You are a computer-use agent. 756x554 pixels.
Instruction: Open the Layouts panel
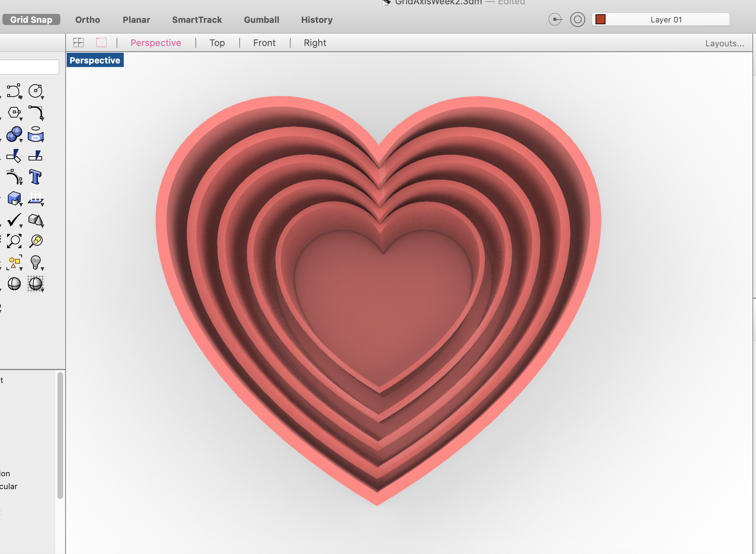724,43
